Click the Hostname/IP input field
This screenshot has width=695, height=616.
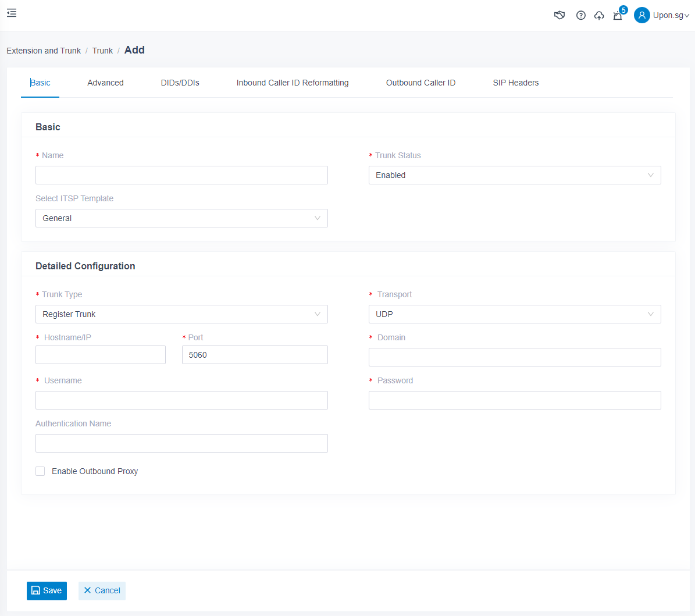[x=101, y=355]
